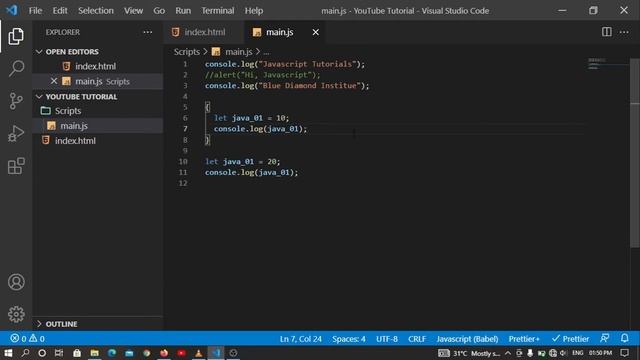Open Windows Start menu
The image size is (640, 360).
[8, 353]
